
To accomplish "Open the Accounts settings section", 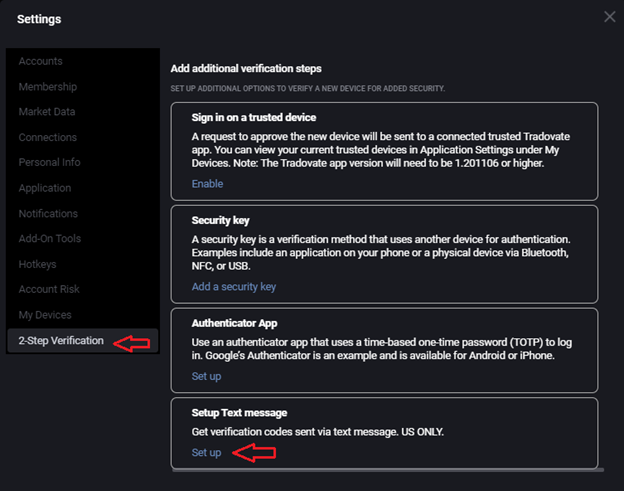I will pyautogui.click(x=41, y=61).
